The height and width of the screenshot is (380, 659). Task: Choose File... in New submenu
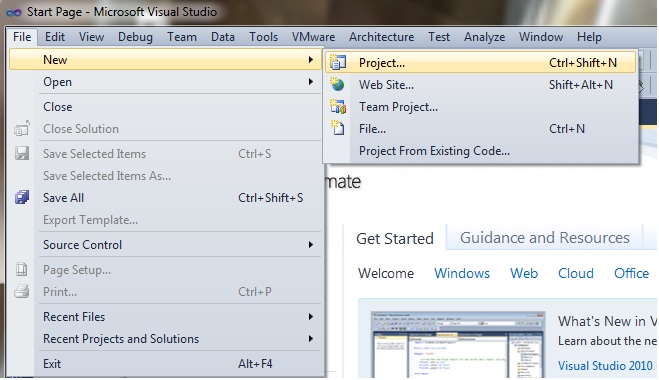(480, 129)
